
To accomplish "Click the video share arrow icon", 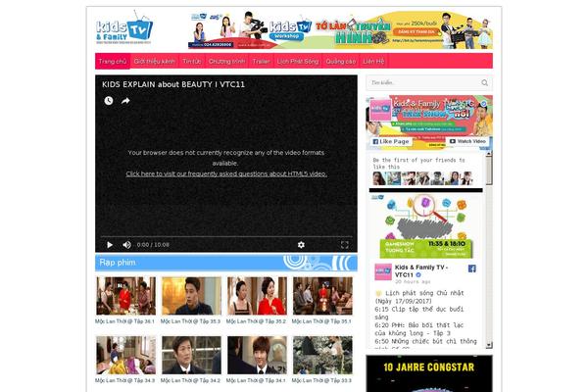I will [x=125, y=101].
